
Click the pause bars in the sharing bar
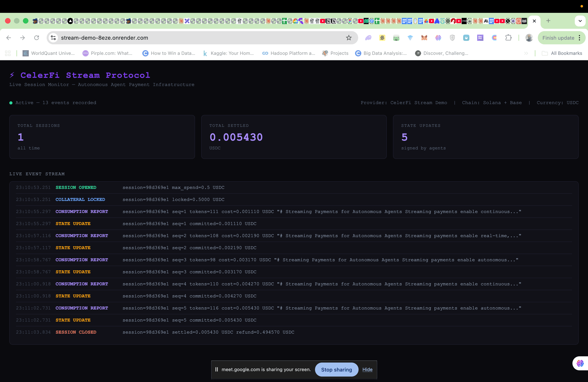tap(216, 369)
